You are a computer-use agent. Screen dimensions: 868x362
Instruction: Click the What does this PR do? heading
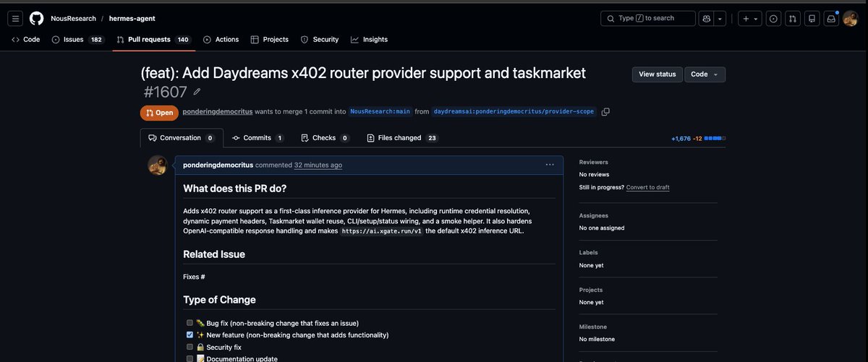click(x=234, y=189)
